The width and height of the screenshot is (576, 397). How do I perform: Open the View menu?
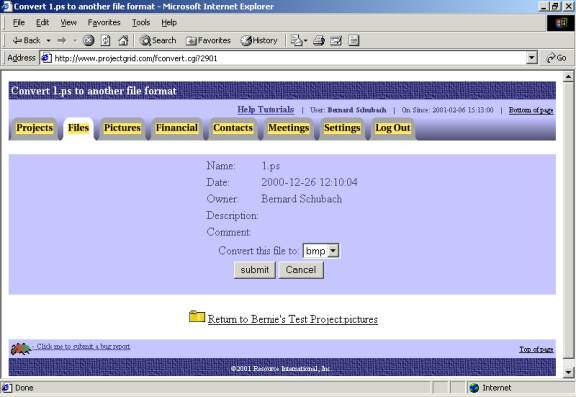point(69,23)
